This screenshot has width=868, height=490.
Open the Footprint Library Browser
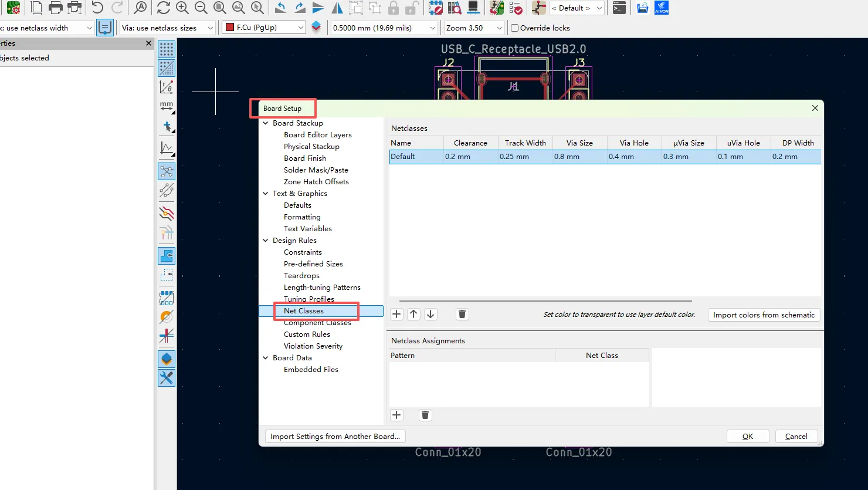[x=455, y=8]
